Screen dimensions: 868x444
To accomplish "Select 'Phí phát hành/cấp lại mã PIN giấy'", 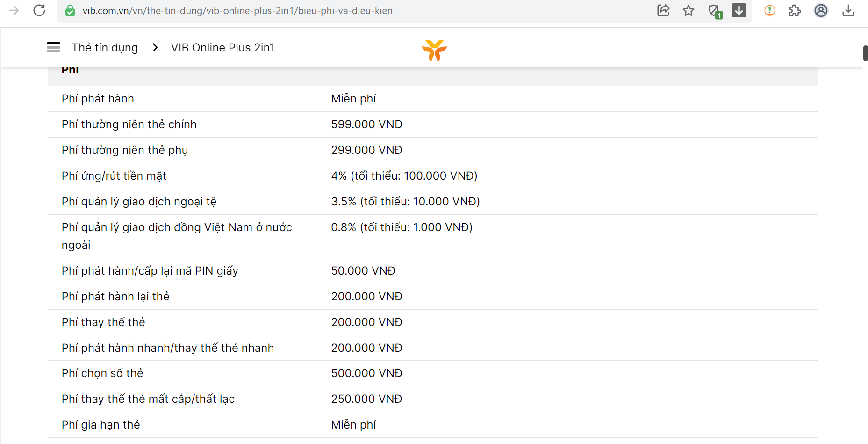I will point(150,271).
